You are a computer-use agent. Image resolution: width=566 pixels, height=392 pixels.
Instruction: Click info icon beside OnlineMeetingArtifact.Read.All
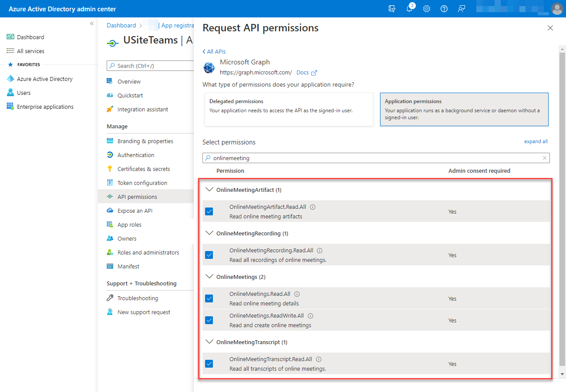(x=313, y=207)
